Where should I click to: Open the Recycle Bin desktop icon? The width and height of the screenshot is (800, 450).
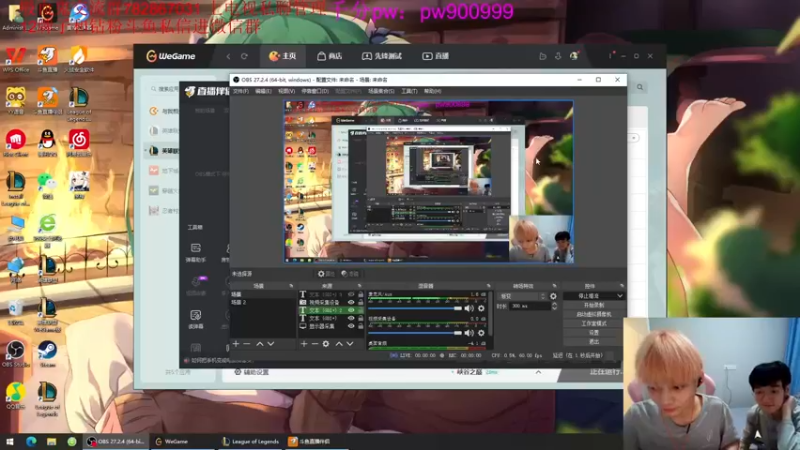point(15,311)
